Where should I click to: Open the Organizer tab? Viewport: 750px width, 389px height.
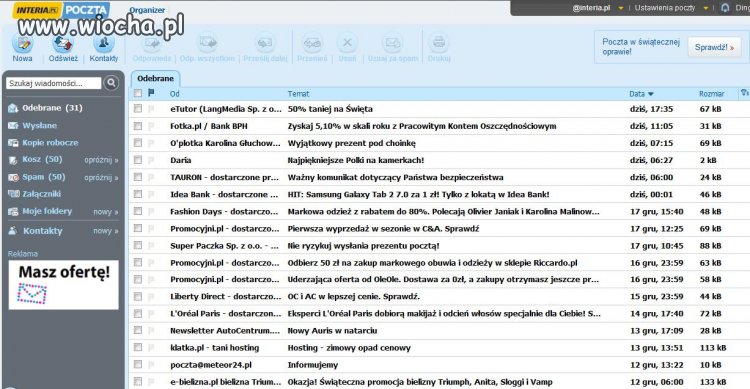tap(147, 10)
